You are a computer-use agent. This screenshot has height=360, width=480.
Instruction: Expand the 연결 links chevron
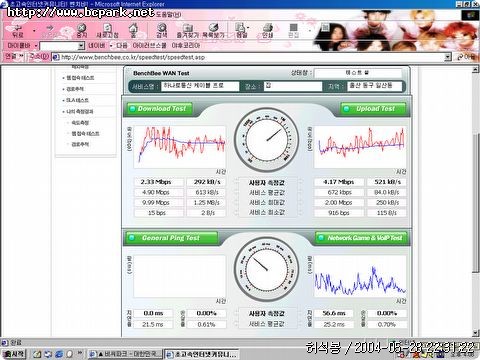21,56
